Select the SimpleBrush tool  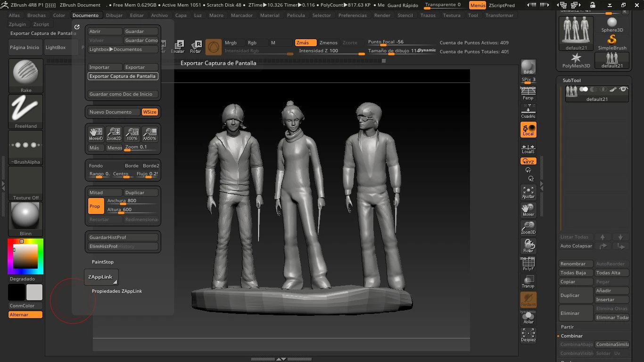click(x=612, y=42)
